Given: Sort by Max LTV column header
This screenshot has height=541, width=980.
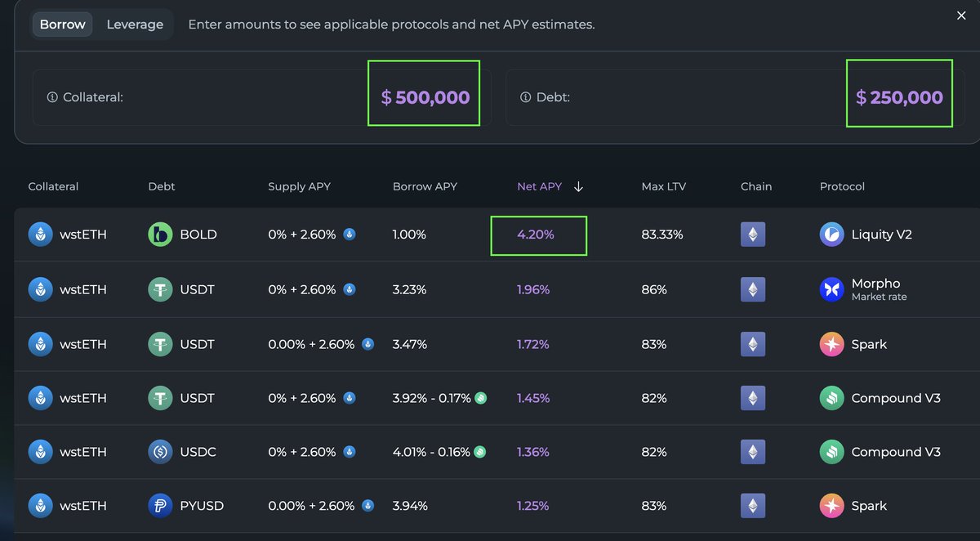Looking at the screenshot, I should pos(664,186).
